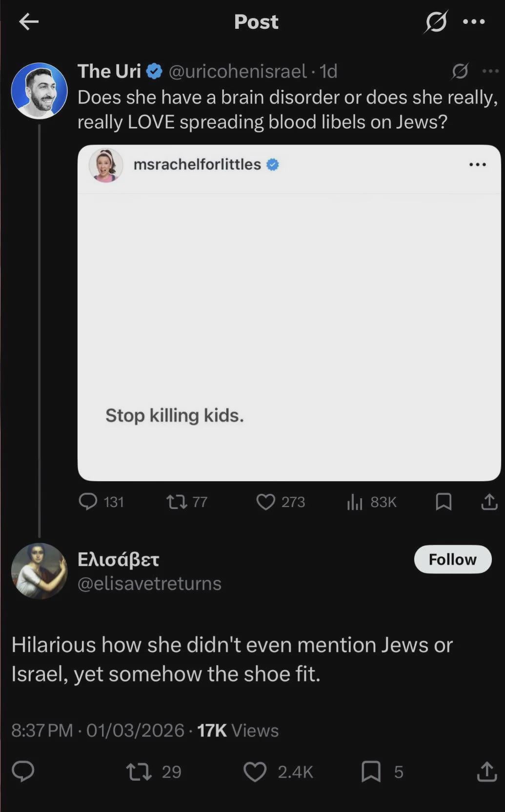Share The Uri's post
The width and height of the screenshot is (505, 812).
click(489, 502)
